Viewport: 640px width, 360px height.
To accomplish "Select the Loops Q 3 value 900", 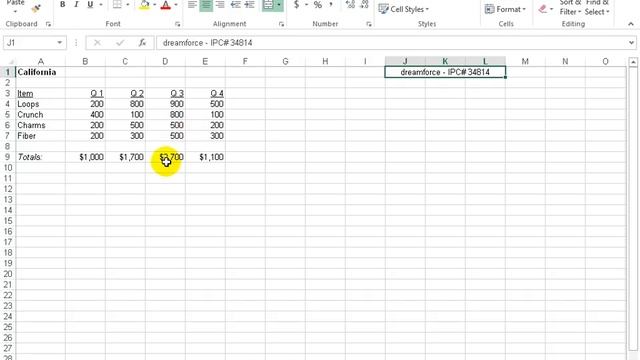I will (x=165, y=104).
